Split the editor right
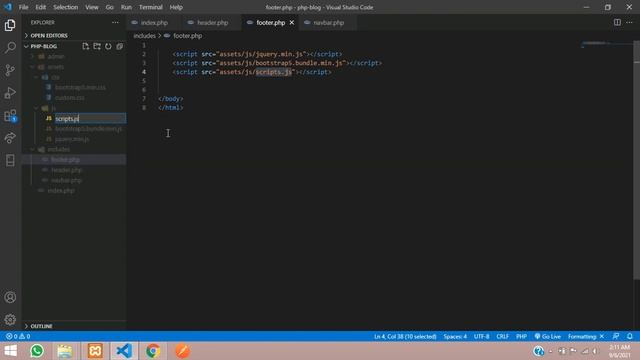The image size is (640, 360). point(617,22)
